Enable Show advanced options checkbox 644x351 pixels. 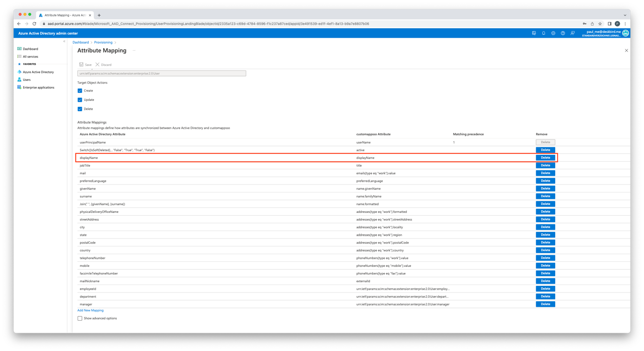click(x=80, y=318)
